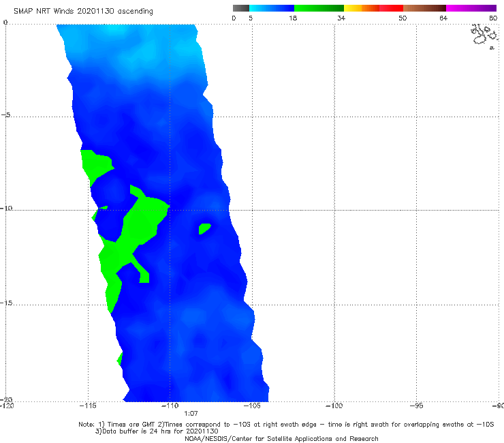Click the title 'SMAP NRT Winds 20201130 ascending'
Image resolution: width=504 pixels, height=443 pixels.
point(83,12)
